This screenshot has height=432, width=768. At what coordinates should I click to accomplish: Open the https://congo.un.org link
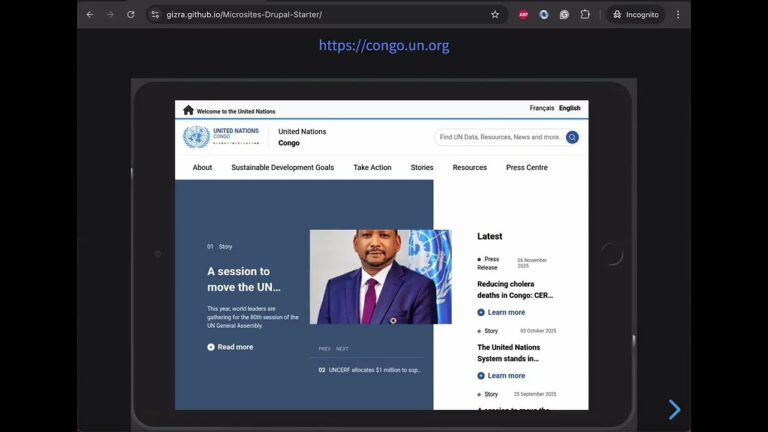point(384,45)
